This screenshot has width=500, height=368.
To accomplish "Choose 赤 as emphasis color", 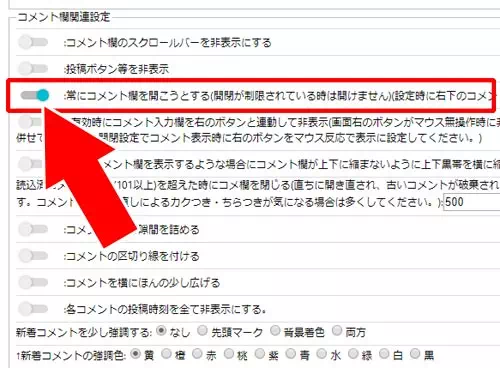I will 197,354.
